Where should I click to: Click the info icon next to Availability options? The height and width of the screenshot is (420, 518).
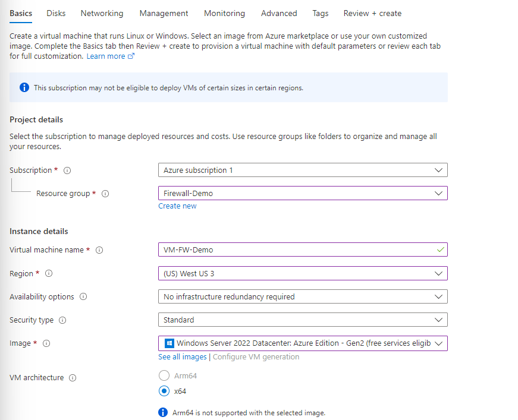point(83,296)
